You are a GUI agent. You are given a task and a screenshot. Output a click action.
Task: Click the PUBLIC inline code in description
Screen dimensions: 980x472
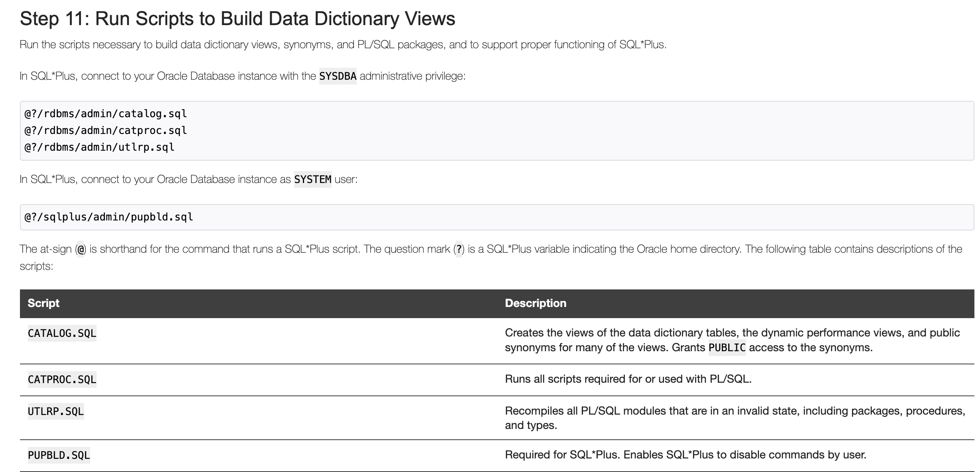point(727,348)
